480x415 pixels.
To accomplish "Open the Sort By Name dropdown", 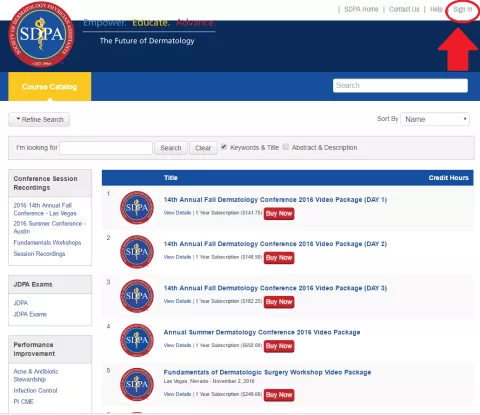I will click(435, 119).
